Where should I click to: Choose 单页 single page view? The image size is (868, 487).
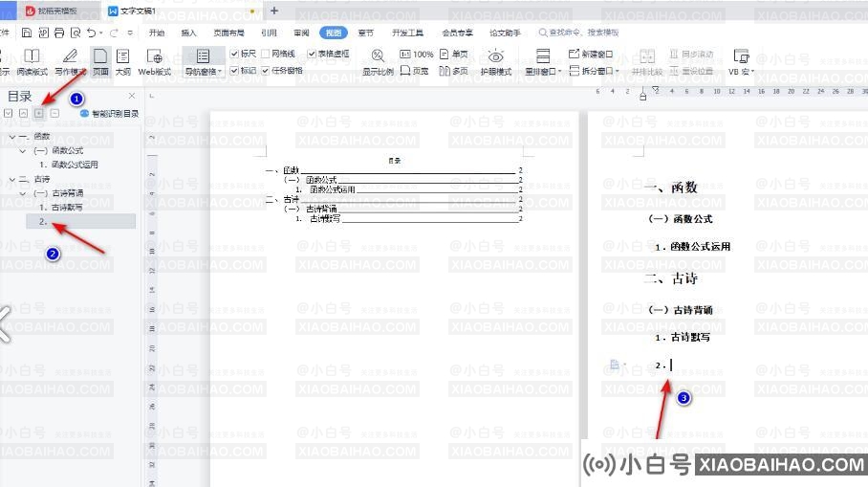[x=454, y=54]
